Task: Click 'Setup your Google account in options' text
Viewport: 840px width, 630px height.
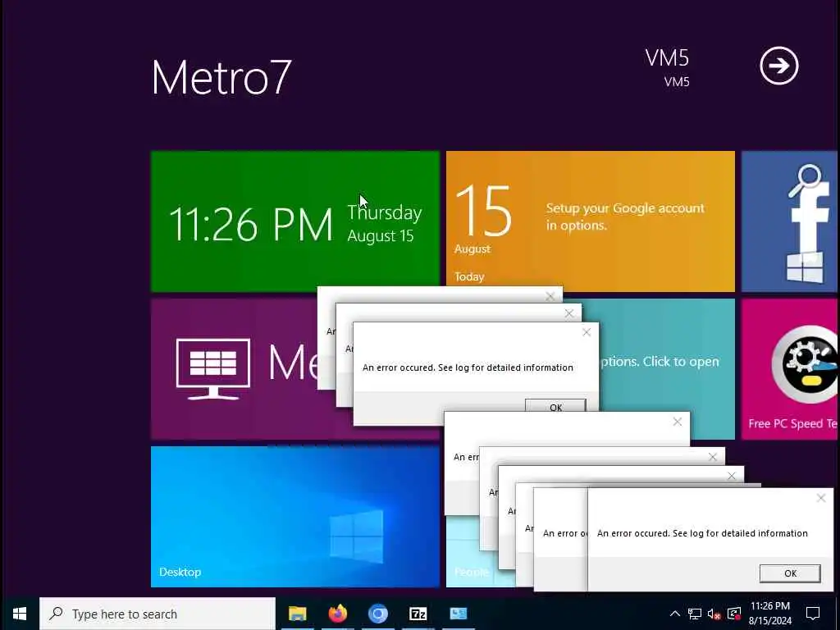Action: 625,217
